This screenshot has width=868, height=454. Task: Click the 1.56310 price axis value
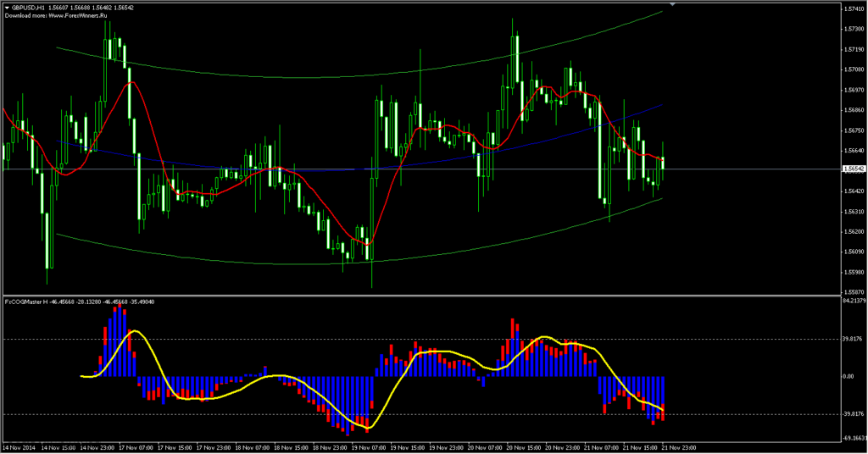(x=854, y=211)
